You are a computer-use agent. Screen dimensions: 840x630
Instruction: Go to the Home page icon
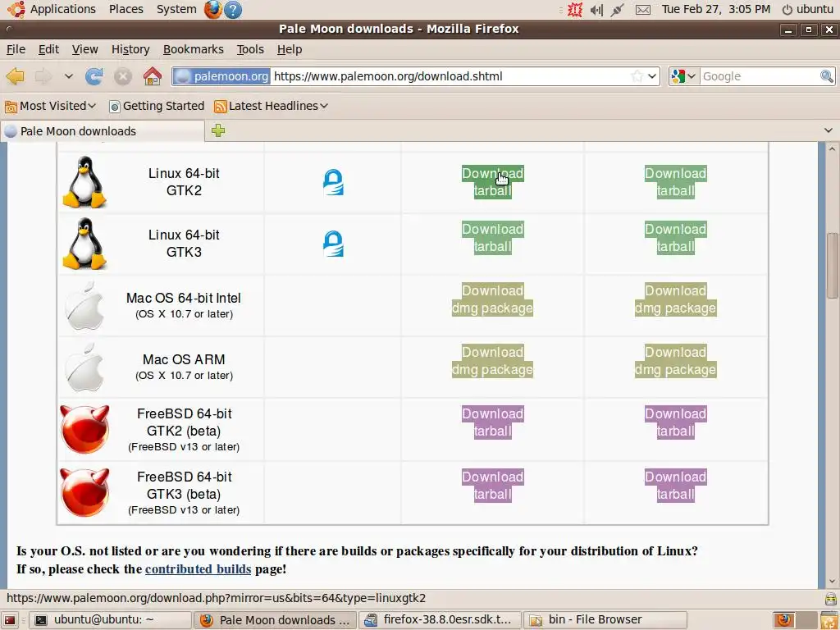(152, 76)
